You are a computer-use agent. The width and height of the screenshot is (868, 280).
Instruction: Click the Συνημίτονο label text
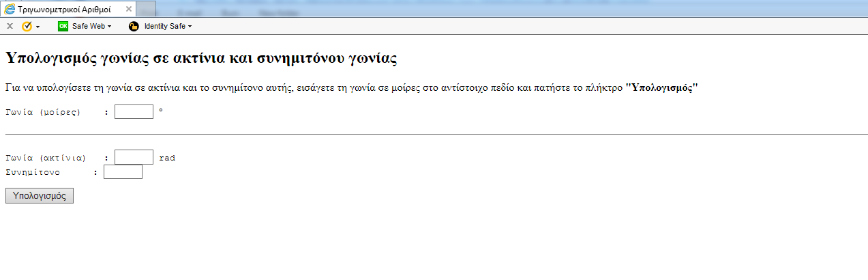tap(32, 172)
